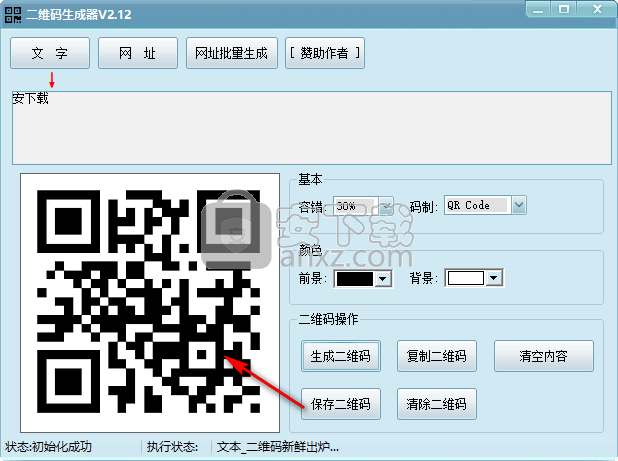The height and width of the screenshot is (461, 618).
Task: Click the 二维码操作 group label
Action: coord(328,319)
